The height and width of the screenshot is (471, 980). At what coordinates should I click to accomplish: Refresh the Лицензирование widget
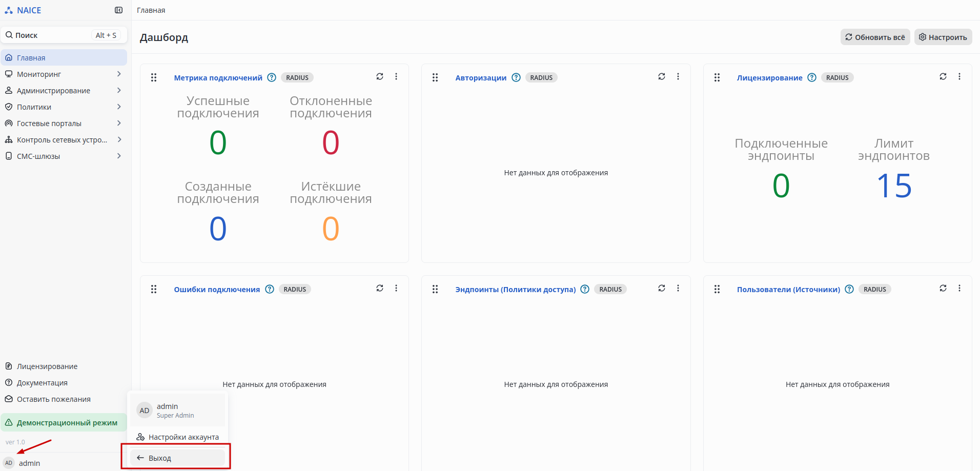click(943, 77)
